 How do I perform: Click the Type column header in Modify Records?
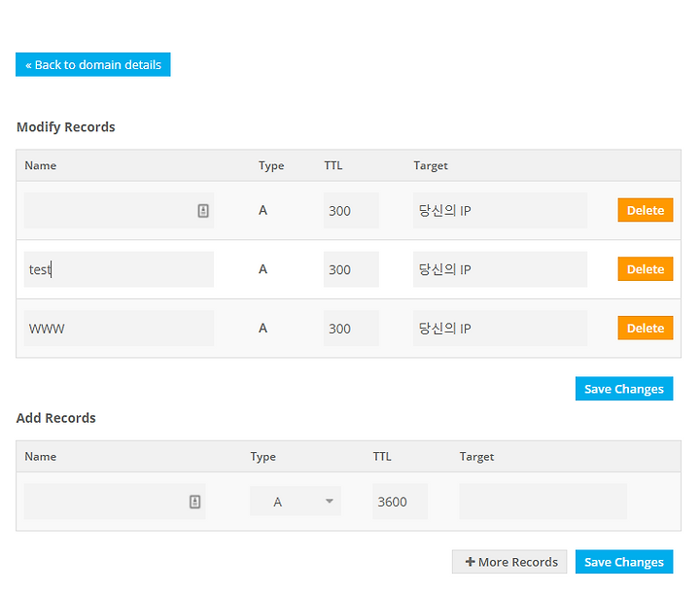click(271, 166)
